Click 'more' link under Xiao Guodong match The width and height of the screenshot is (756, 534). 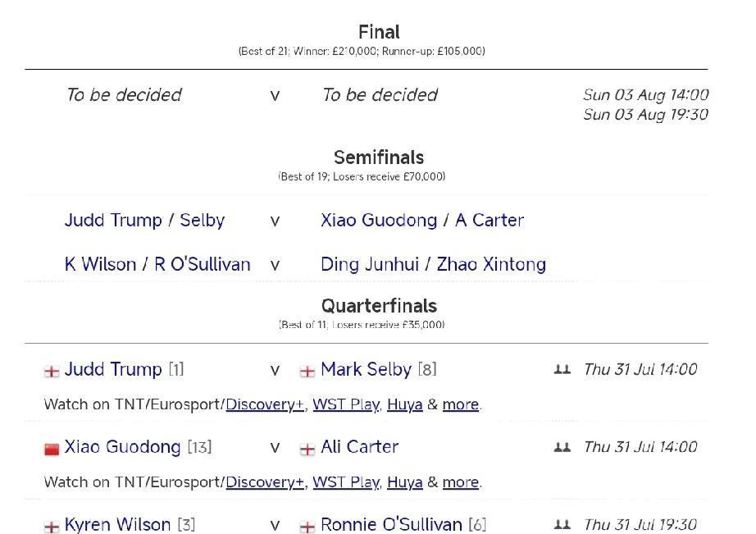[460, 482]
